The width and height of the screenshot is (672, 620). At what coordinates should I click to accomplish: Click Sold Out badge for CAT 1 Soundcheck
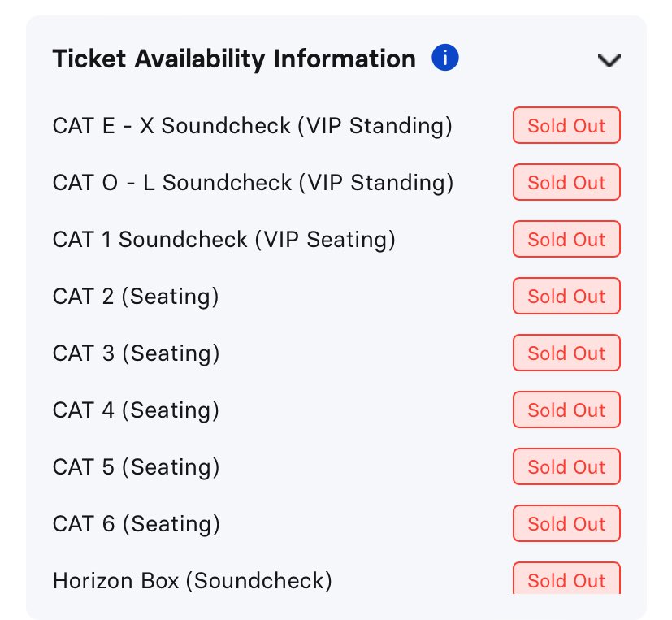[566, 240]
